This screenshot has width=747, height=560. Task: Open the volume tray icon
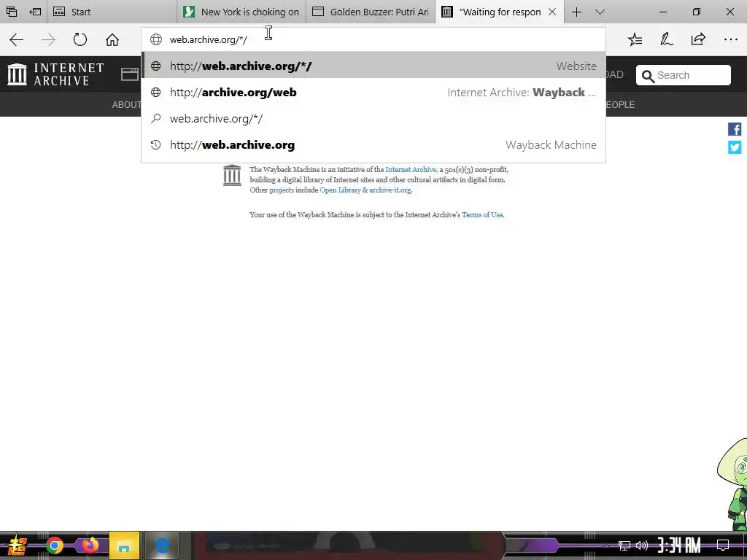[x=642, y=545]
